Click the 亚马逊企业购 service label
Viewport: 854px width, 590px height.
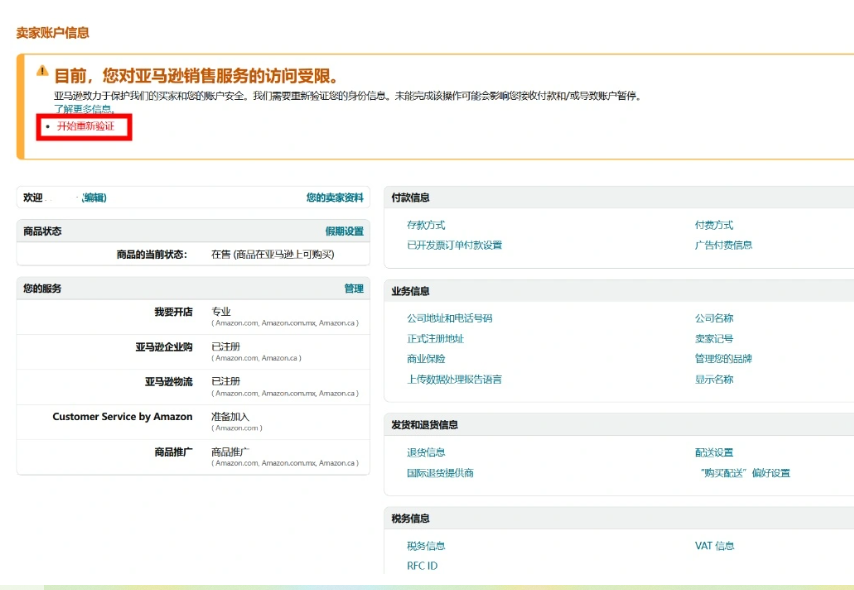[x=164, y=347]
